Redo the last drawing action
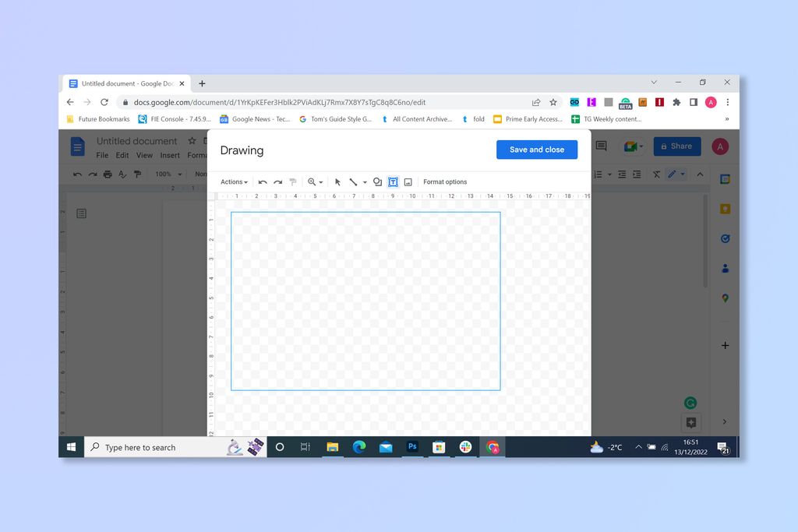798x532 pixels. [279, 181]
